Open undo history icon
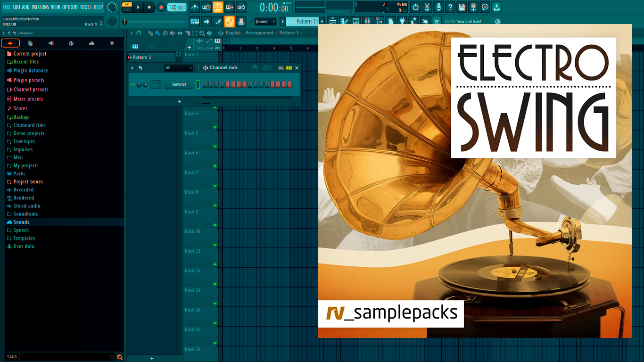The width and height of the screenshot is (644, 362). pos(415,7)
